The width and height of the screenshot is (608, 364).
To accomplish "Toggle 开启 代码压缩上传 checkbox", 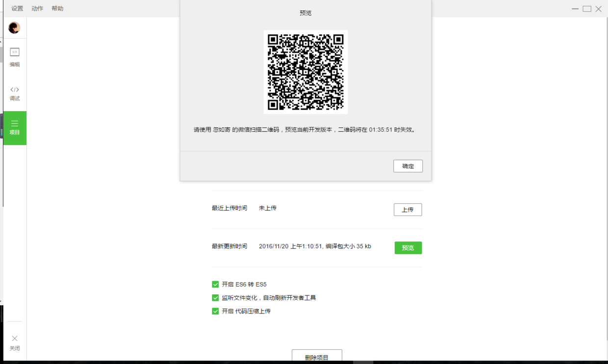I will point(215,311).
